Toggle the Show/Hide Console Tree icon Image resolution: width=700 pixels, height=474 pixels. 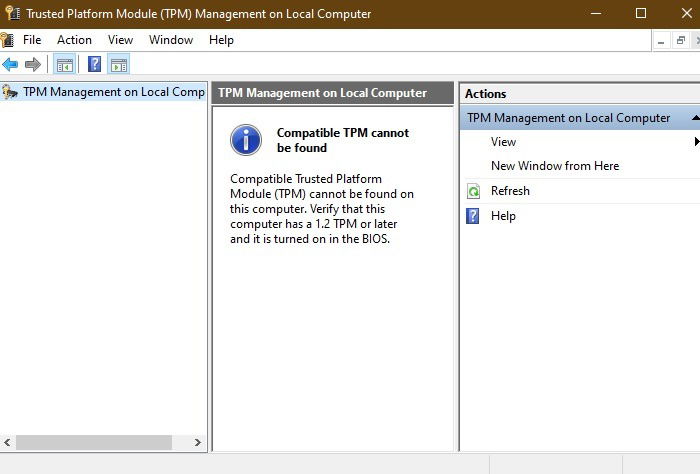point(65,65)
